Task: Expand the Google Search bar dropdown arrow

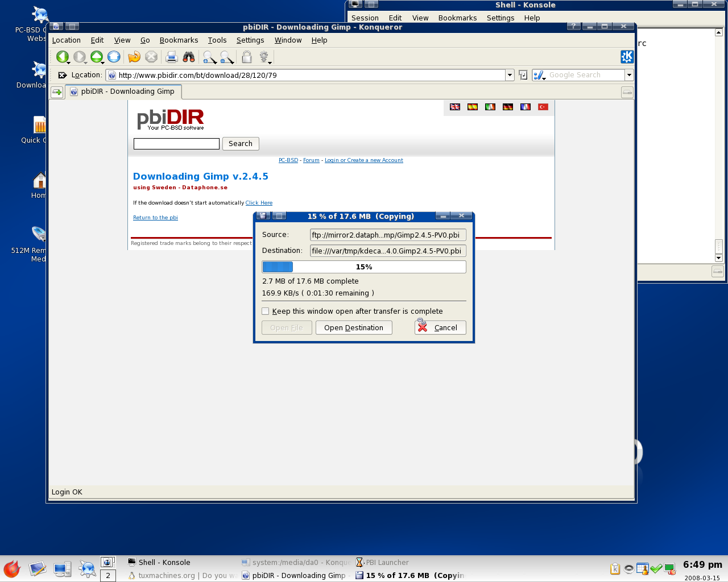Action: tap(629, 75)
